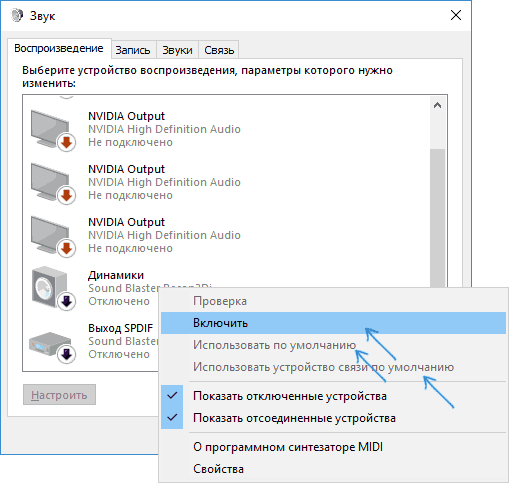509x483 pixels.
Task: Close the Звук dialog window
Action: [x=456, y=15]
